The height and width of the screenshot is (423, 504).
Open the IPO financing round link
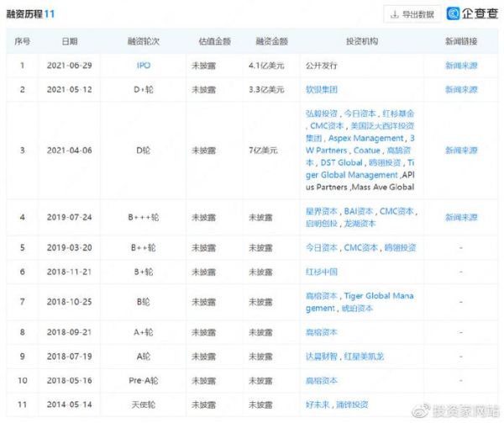pos(143,65)
